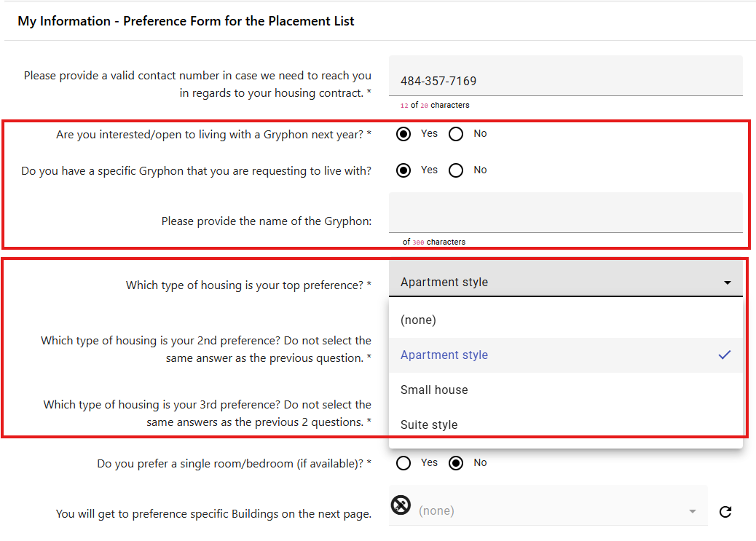Collapse top housing preference dropdown via its arrow
Image resolution: width=756 pixels, height=541 pixels.
[727, 283]
